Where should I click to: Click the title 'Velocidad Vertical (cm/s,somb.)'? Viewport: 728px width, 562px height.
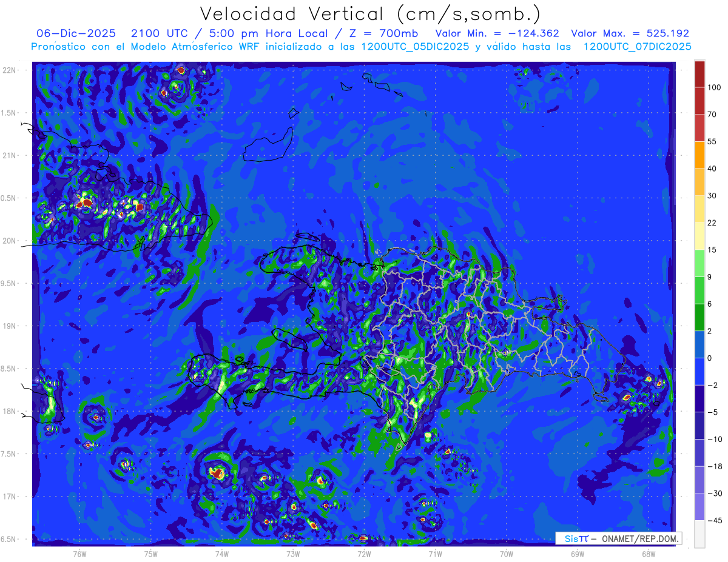[370, 14]
